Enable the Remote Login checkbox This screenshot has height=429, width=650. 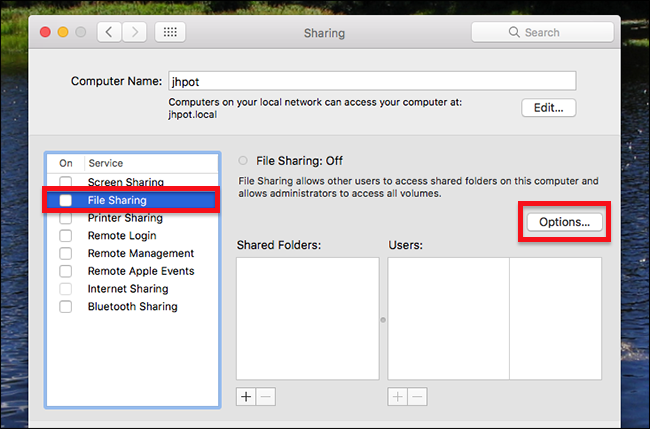pyautogui.click(x=65, y=235)
